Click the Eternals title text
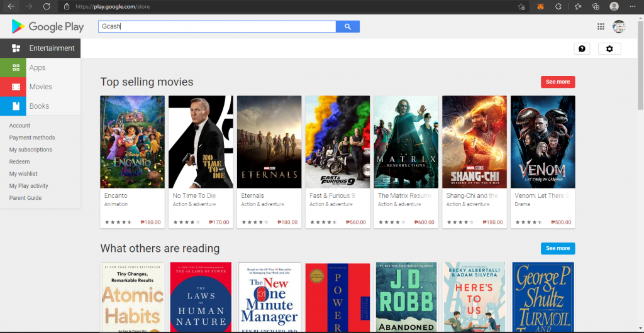Viewport: 644px width, 333px height. pos(253,195)
